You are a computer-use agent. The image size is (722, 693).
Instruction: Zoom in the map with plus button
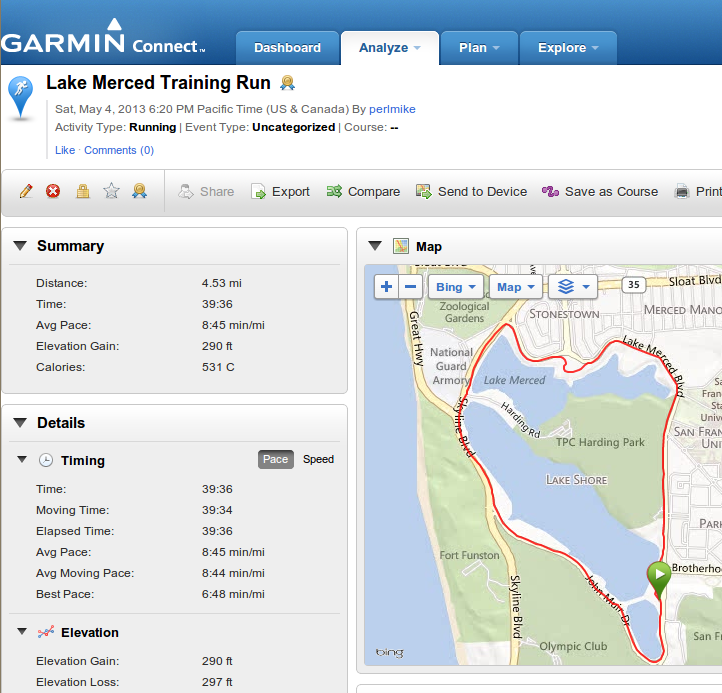(x=386, y=287)
